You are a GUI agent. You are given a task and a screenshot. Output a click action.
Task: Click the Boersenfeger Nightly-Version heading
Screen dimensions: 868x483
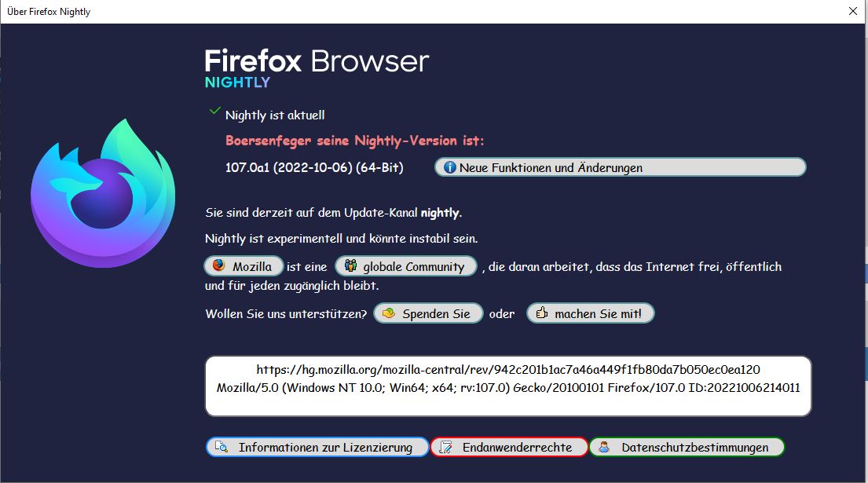tap(354, 141)
